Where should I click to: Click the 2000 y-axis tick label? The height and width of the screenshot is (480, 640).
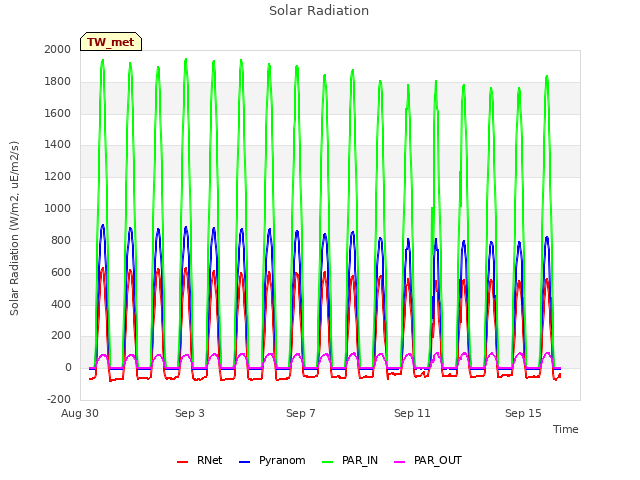(x=58, y=49)
